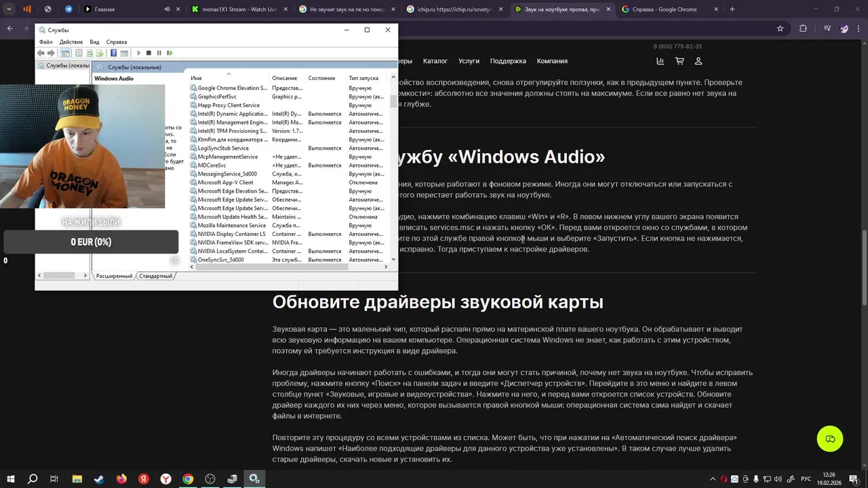Switch to the Стандартный tab in Services
Image resolution: width=868 pixels, height=488 pixels.
[155, 276]
